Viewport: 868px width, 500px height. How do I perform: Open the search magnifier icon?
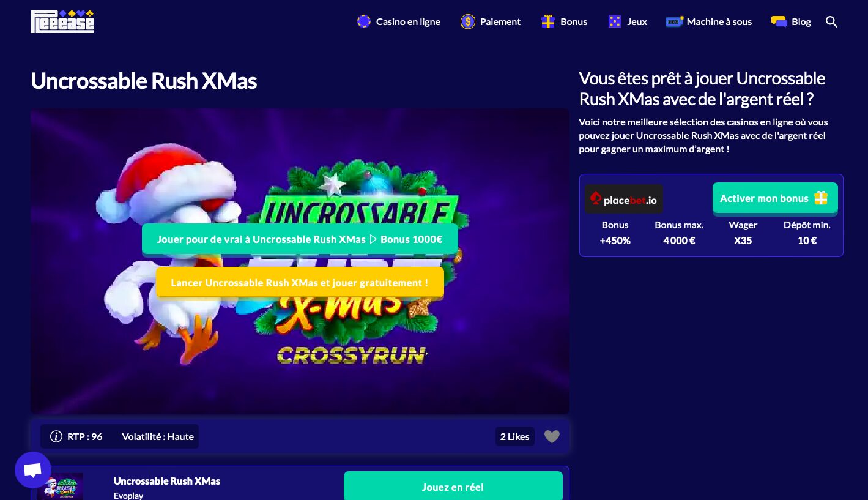tap(831, 22)
